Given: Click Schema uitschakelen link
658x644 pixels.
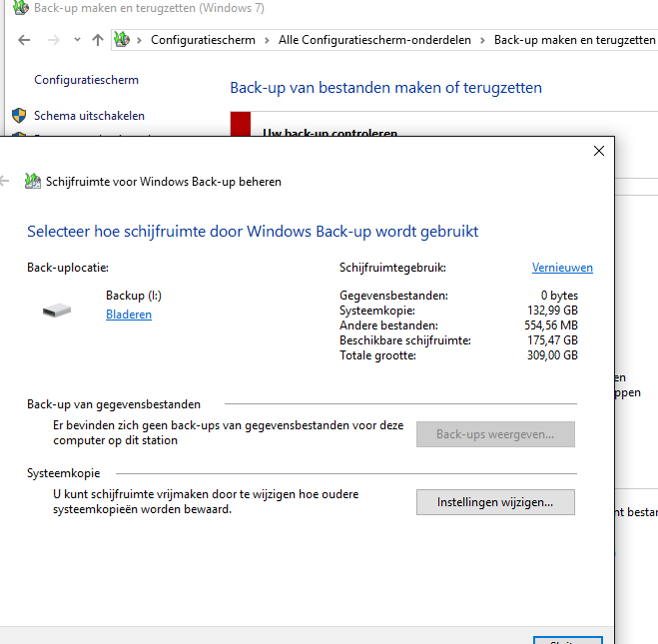Looking at the screenshot, I should coord(89,116).
